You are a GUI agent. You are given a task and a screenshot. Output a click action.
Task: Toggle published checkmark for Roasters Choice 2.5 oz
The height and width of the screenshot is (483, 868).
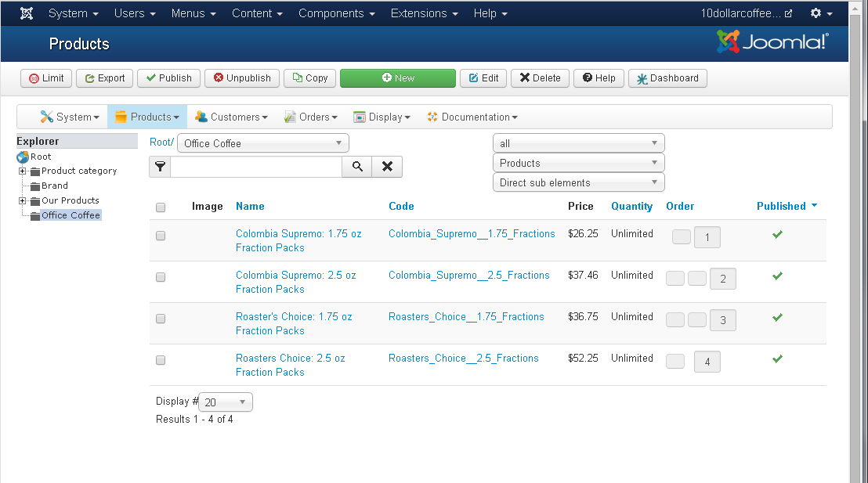coord(777,359)
